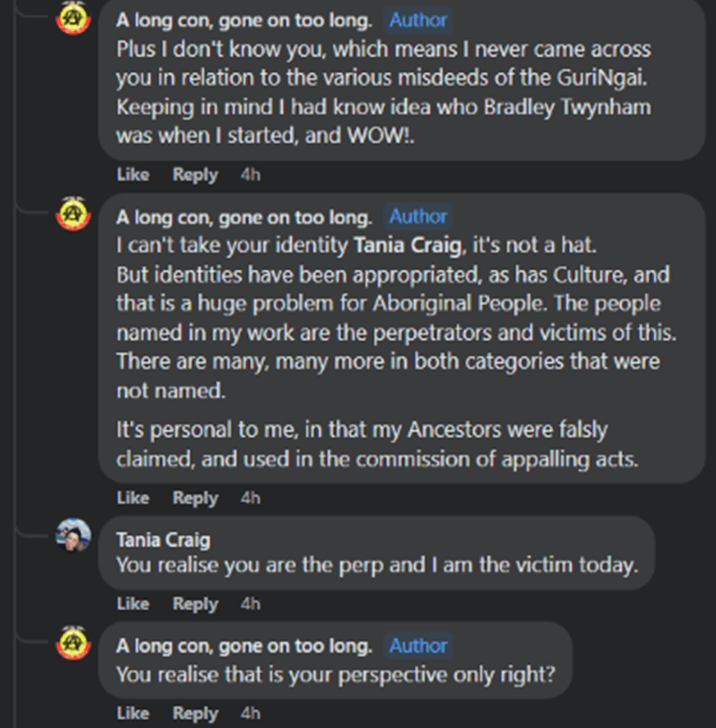Click Author badge on the 'identity' comment

(x=418, y=217)
